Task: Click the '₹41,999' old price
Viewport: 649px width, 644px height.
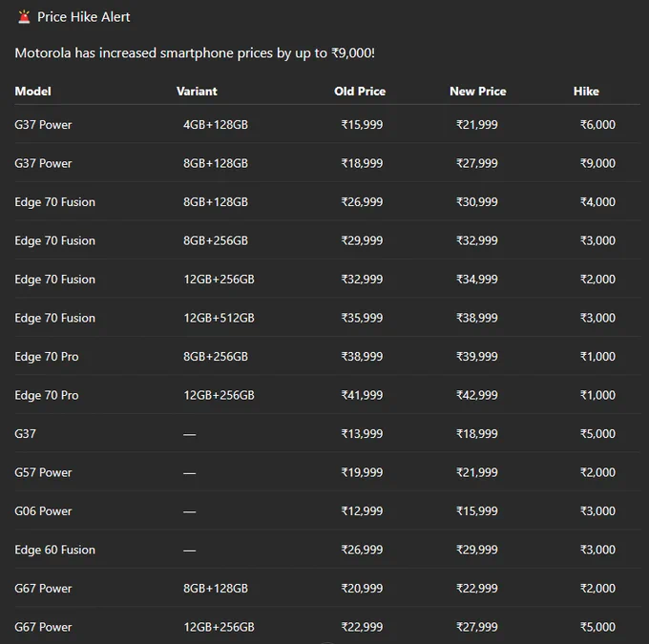Action: [x=362, y=395]
